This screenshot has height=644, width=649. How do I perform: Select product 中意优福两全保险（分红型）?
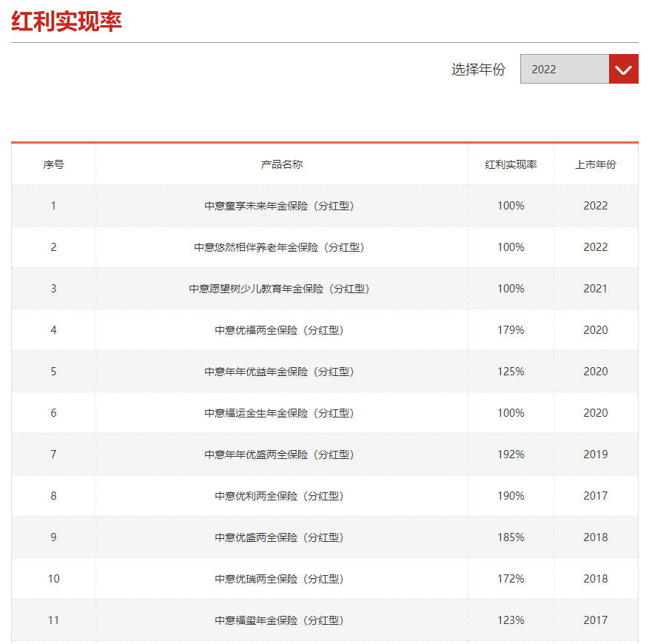[280, 330]
